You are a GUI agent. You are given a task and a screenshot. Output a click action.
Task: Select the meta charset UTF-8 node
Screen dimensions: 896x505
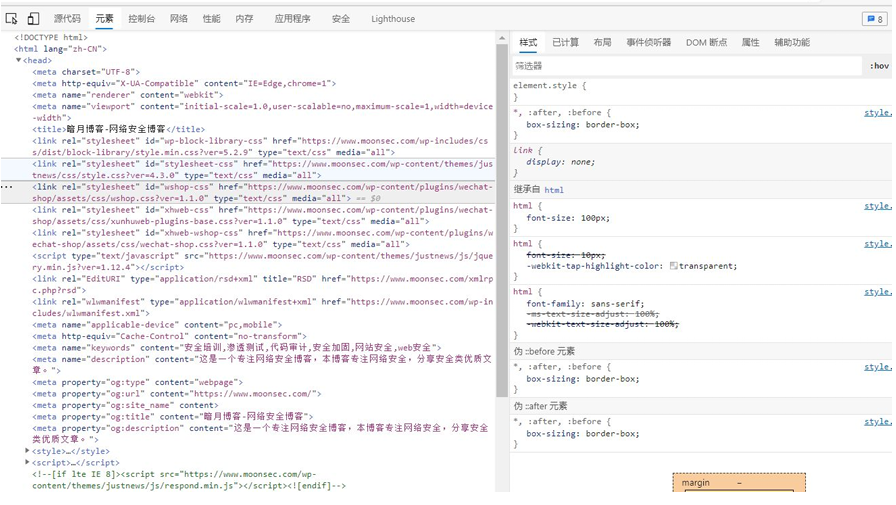86,72
